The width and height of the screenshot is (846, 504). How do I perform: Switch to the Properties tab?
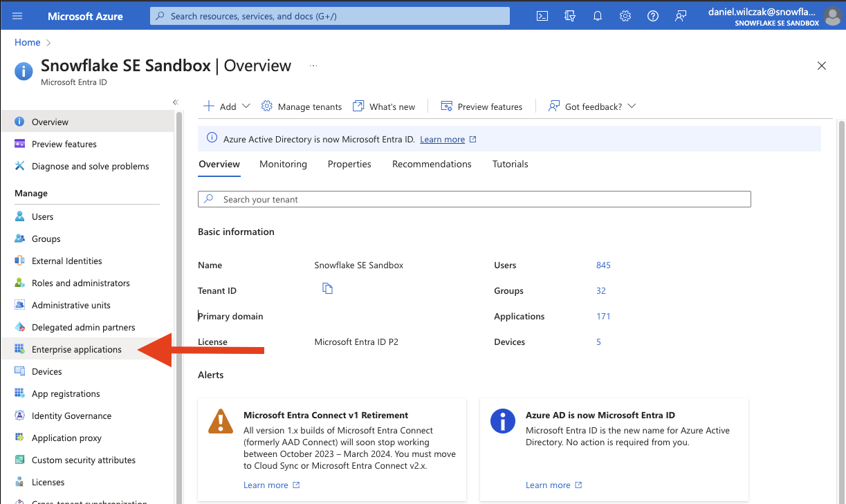pyautogui.click(x=349, y=164)
